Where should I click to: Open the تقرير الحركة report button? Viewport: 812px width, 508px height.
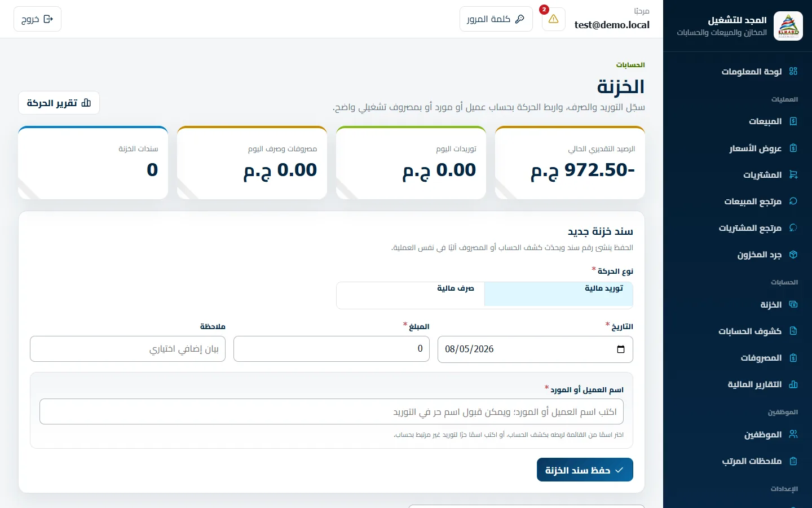(x=59, y=103)
